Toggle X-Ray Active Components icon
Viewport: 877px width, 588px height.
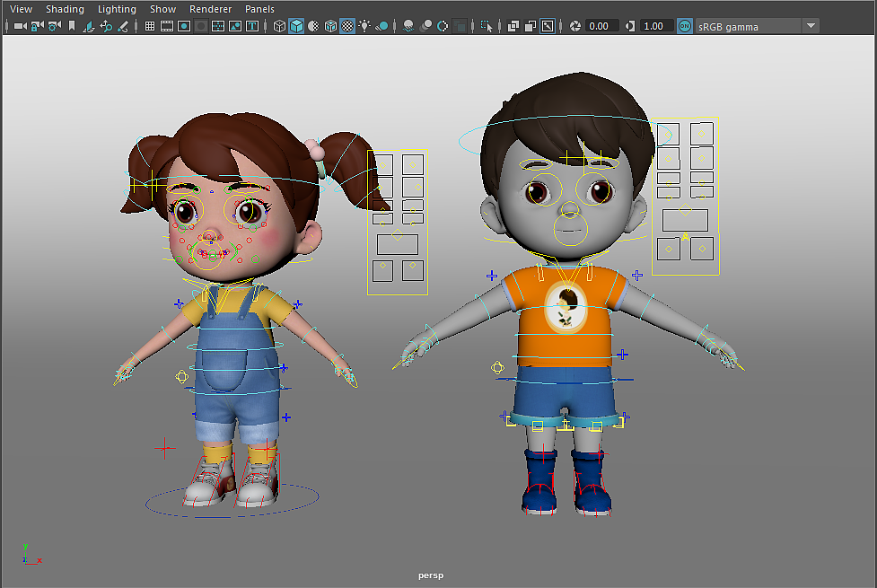(x=531, y=26)
